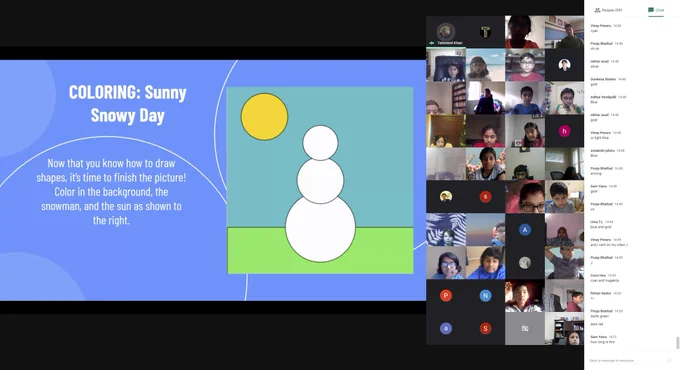680x370 pixels.
Task: Select the red 'P' avatar tile
Action: point(446,296)
